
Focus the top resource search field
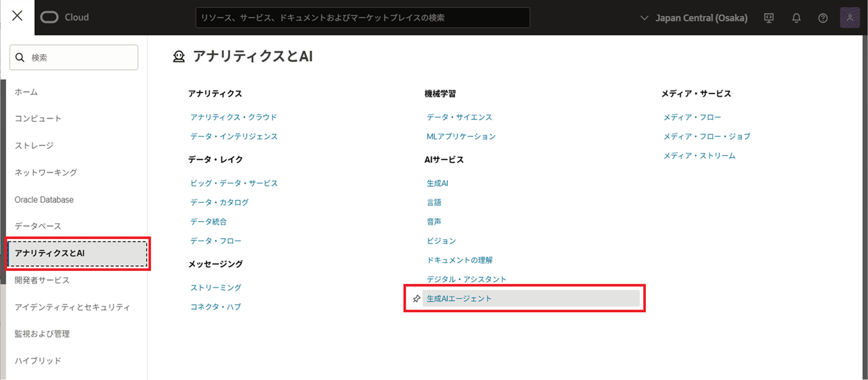363,17
